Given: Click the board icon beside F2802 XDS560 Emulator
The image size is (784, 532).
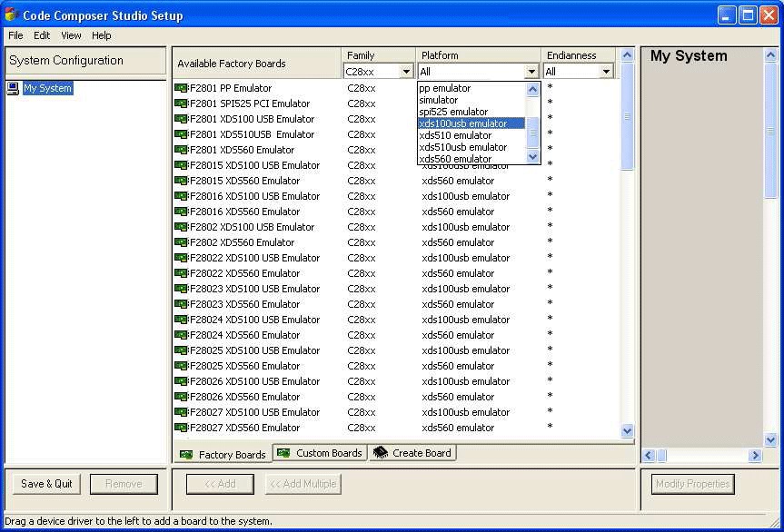Looking at the screenshot, I should tap(181, 242).
